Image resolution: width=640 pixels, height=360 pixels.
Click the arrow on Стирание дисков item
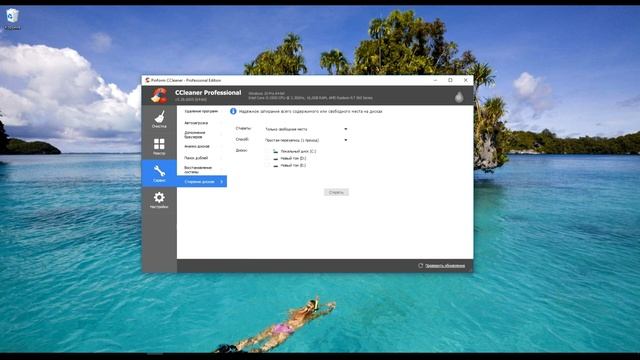222,182
